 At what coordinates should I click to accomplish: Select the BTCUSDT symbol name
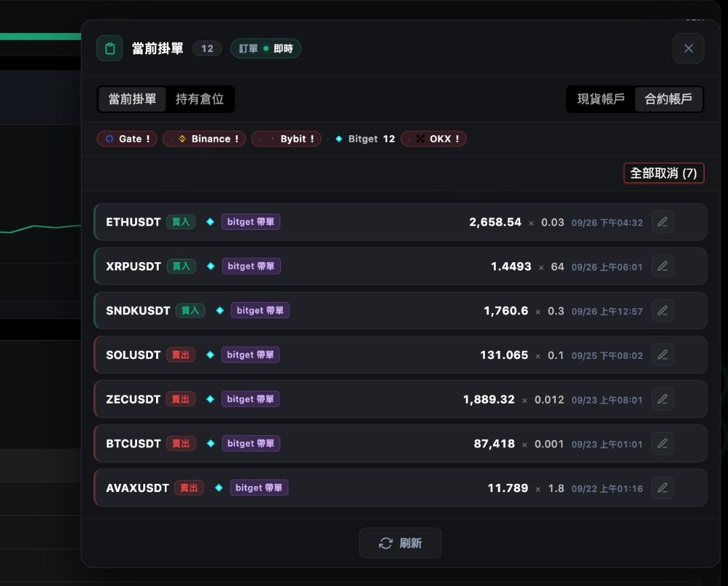click(x=133, y=444)
